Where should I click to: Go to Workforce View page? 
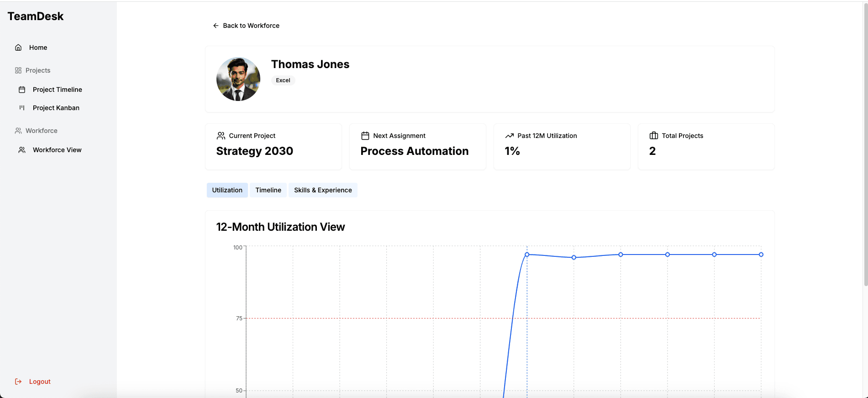[x=57, y=150]
